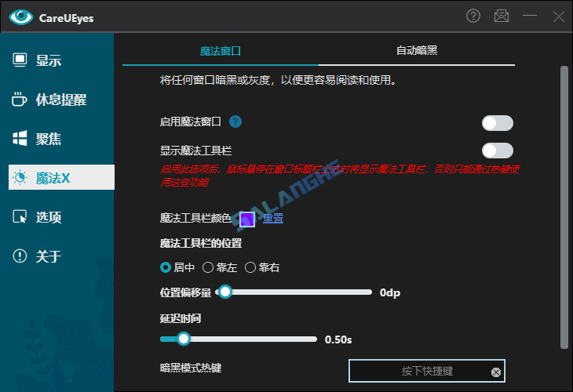This screenshot has width=573, height=392.
Task: Toggle the 显示魔法工具栏 switch
Action: (498, 151)
